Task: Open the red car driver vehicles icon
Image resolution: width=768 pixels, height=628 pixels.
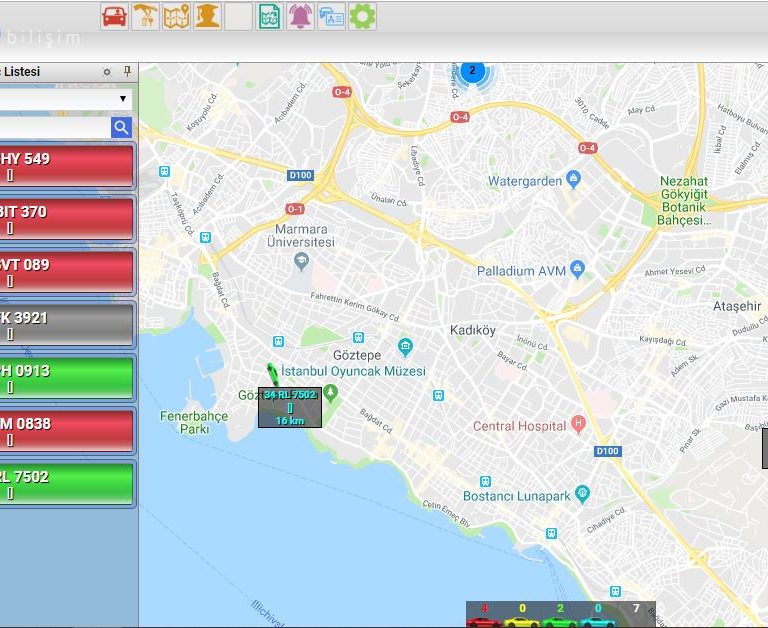Action: pyautogui.click(x=115, y=16)
